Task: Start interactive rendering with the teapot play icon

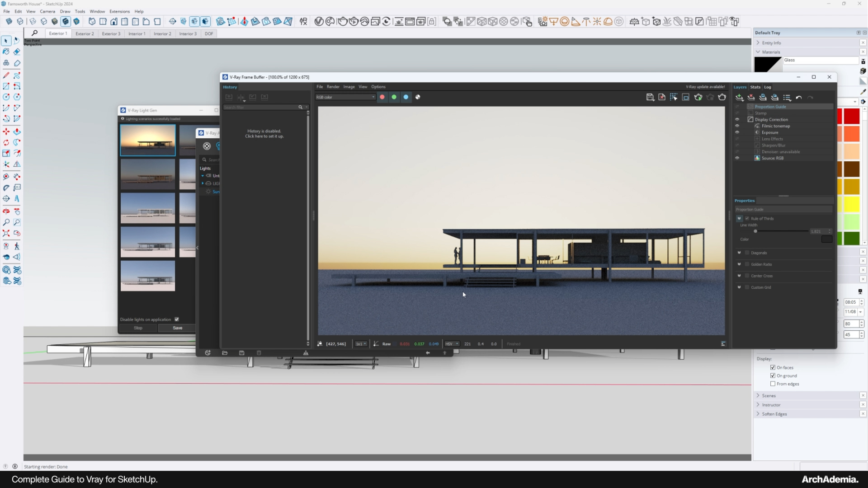Action: click(698, 97)
